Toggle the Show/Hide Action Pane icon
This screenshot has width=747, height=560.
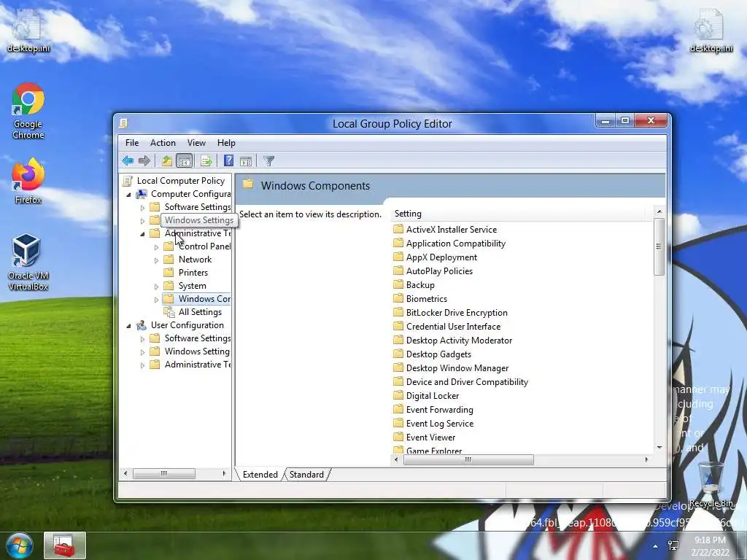[246, 161]
